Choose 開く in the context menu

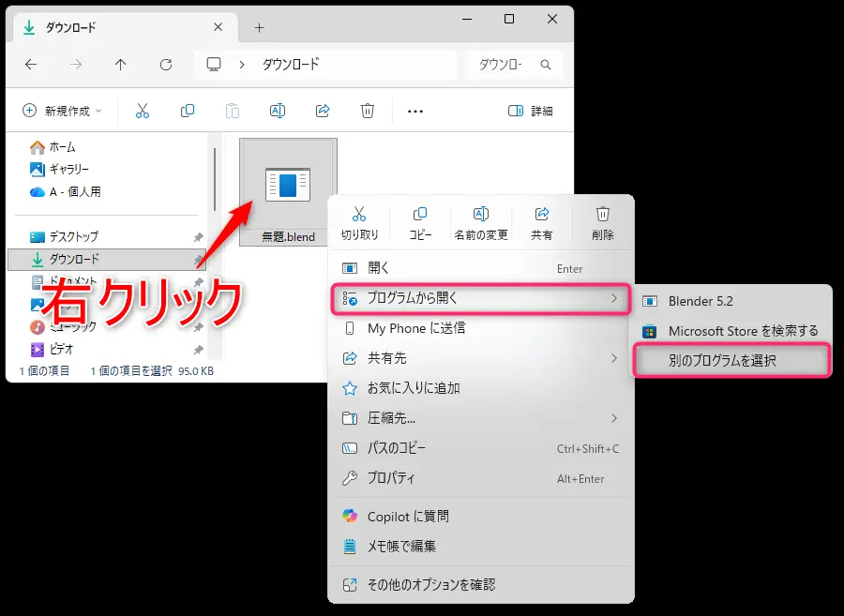(x=481, y=268)
